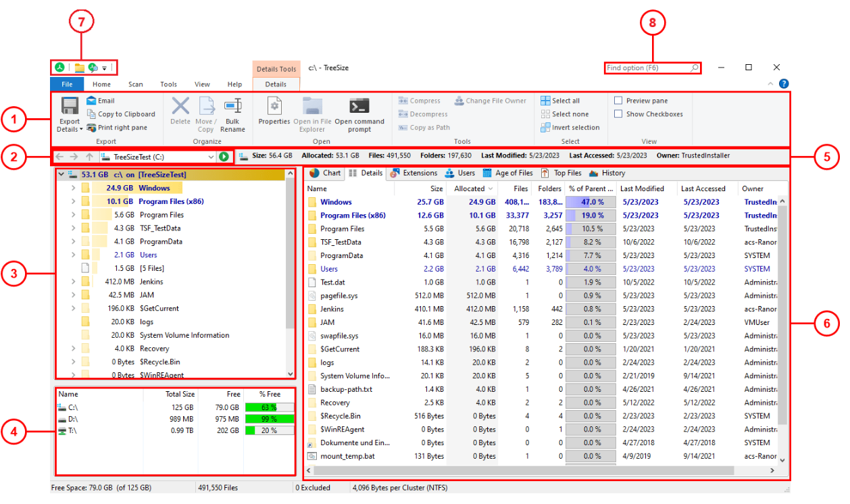Image resolution: width=850 pixels, height=504 pixels.
Task: Click Print right pane in the ribbon
Action: [117, 128]
